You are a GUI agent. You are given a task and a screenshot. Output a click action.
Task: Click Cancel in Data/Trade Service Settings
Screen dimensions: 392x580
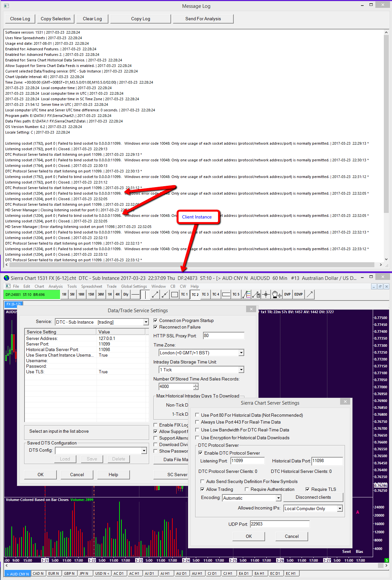click(x=77, y=475)
